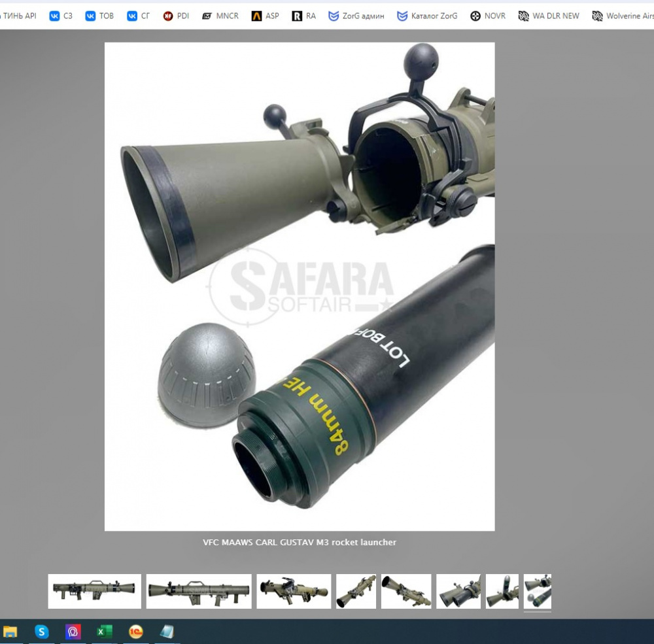This screenshot has width=654, height=644.
Task: Open the VK "C3" bookmark
Action: pos(61,16)
